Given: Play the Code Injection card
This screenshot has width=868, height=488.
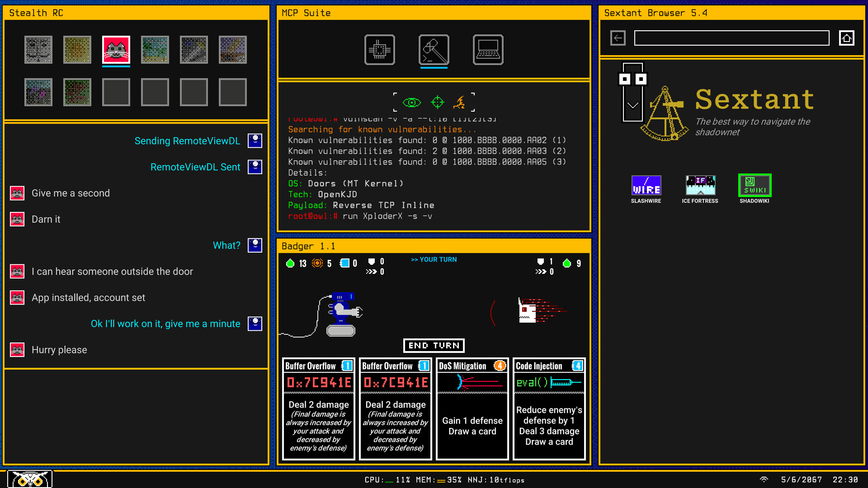Looking at the screenshot, I should [x=549, y=409].
